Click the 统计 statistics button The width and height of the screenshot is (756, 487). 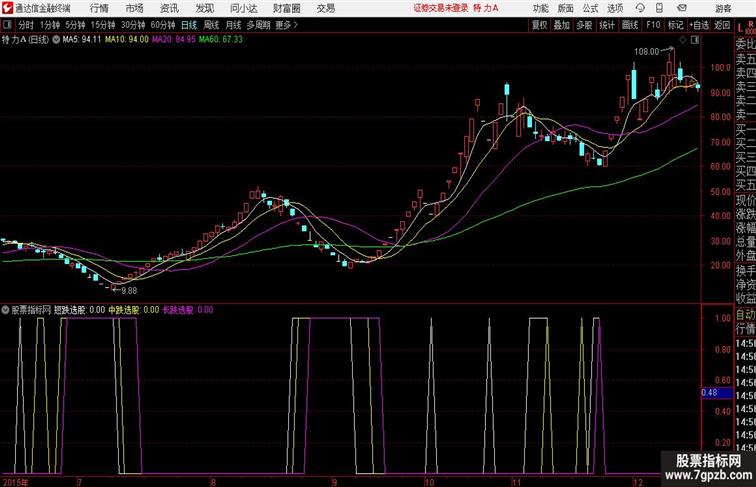coord(607,25)
